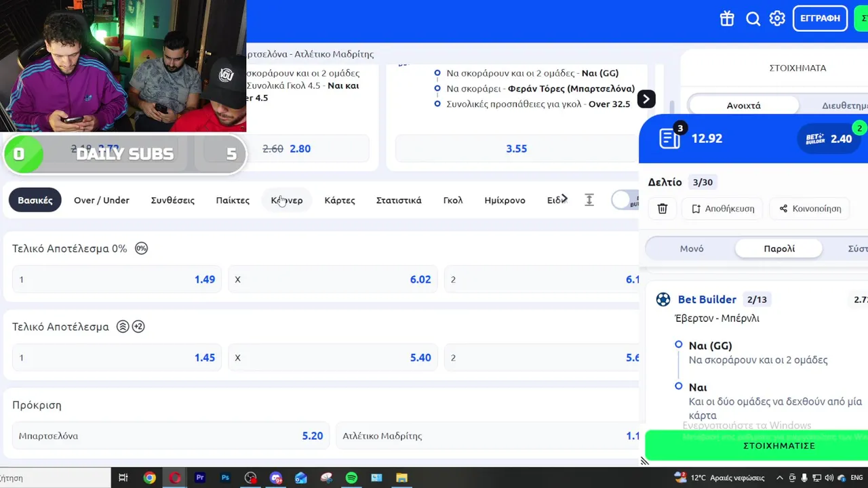Place the bet with ΣΤΟΙΧΗΜΑΤΙΣΕ
The width and height of the screenshot is (868, 488).
pyautogui.click(x=756, y=445)
